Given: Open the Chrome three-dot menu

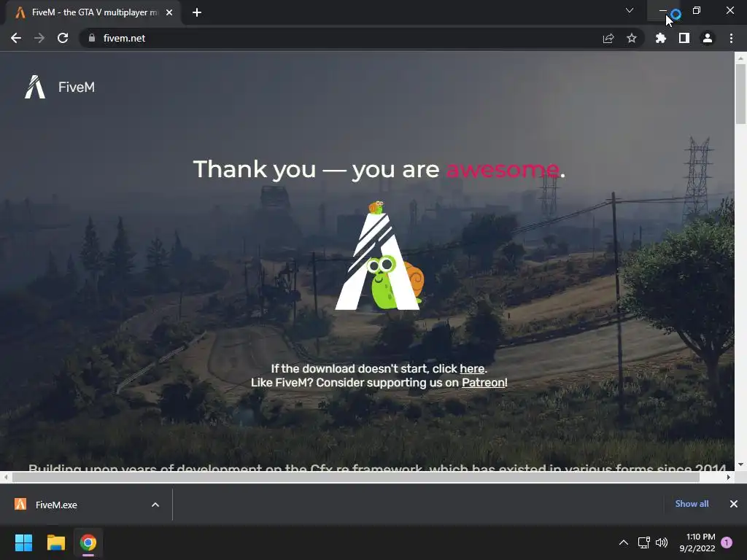Looking at the screenshot, I should click(731, 38).
